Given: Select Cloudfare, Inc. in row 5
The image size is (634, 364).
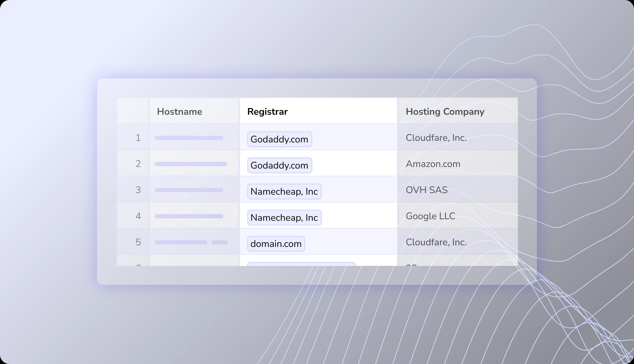Looking at the screenshot, I should [436, 242].
